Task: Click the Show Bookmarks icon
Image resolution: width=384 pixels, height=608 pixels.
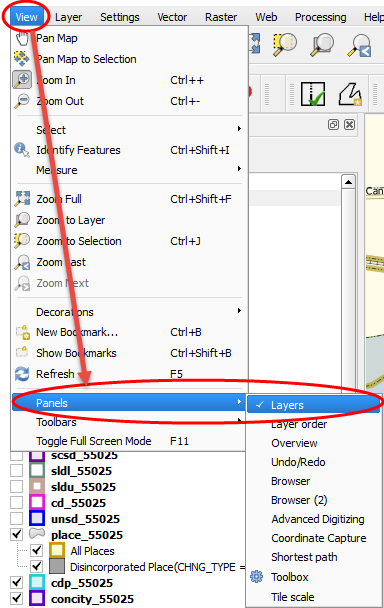Action: click(x=22, y=352)
